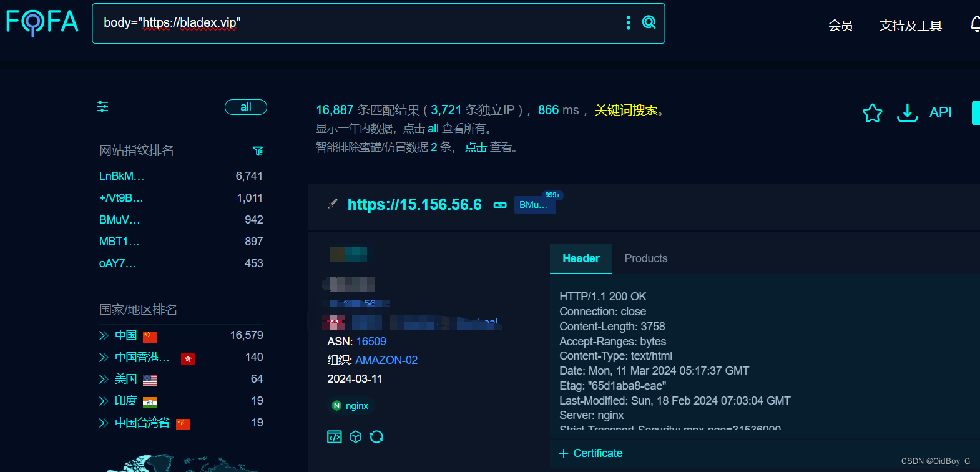980x472 pixels.
Task: Click the China count 16,579
Action: (247, 335)
